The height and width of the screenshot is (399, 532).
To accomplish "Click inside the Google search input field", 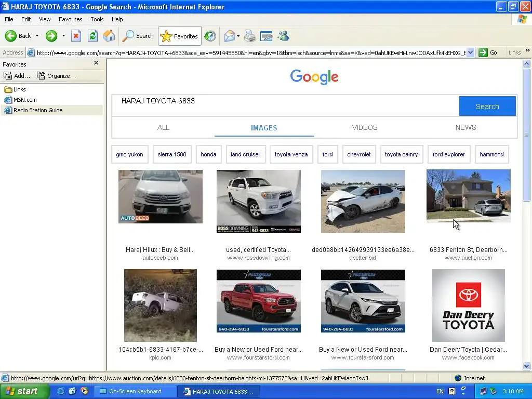I will pos(285,106).
